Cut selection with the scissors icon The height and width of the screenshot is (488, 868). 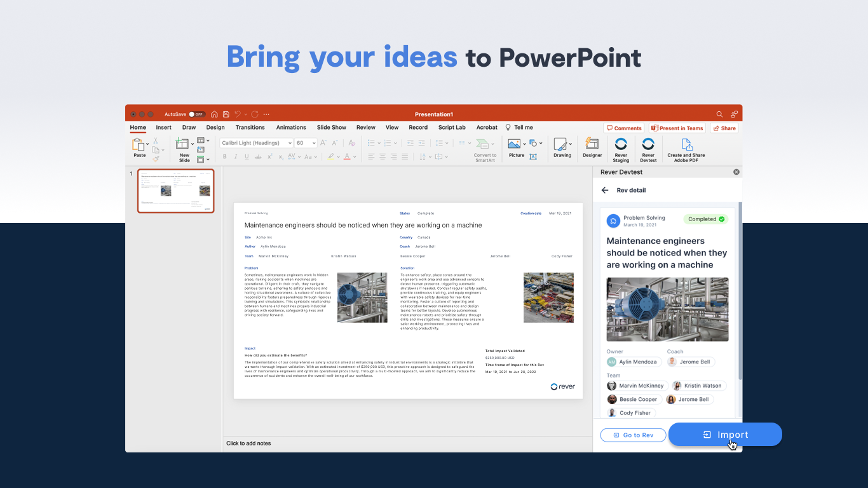[156, 140]
